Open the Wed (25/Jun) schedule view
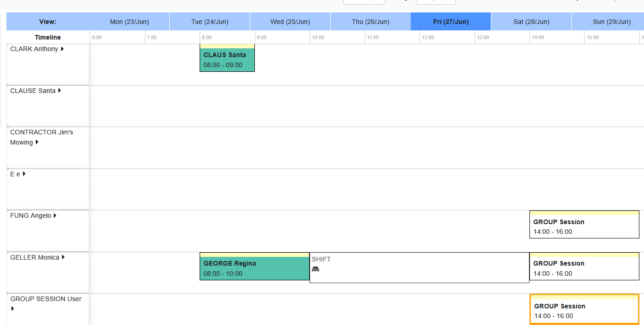This screenshot has height=325, width=644. pos(290,21)
